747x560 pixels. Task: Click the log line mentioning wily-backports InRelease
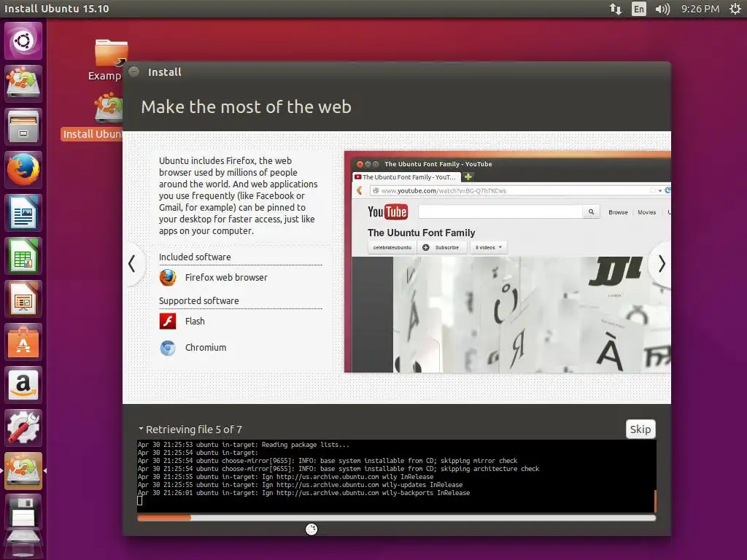click(x=304, y=493)
